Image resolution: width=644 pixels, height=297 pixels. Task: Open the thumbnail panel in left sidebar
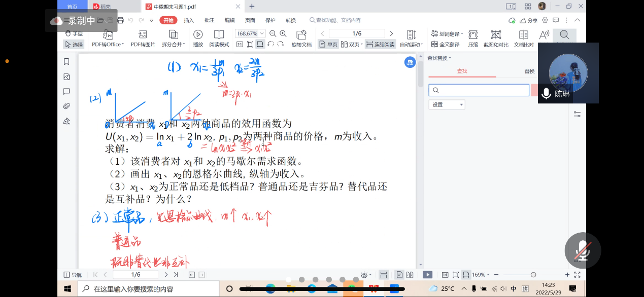(66, 77)
